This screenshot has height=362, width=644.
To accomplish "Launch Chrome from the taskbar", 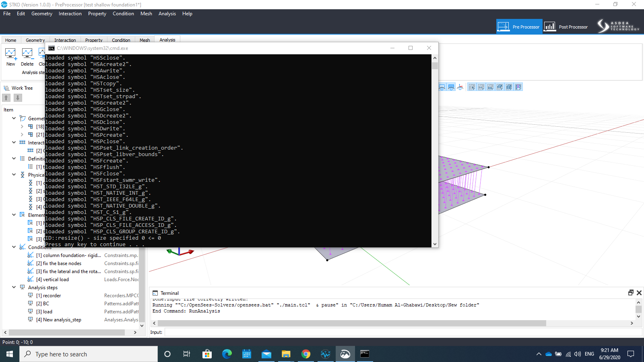I will point(306,354).
